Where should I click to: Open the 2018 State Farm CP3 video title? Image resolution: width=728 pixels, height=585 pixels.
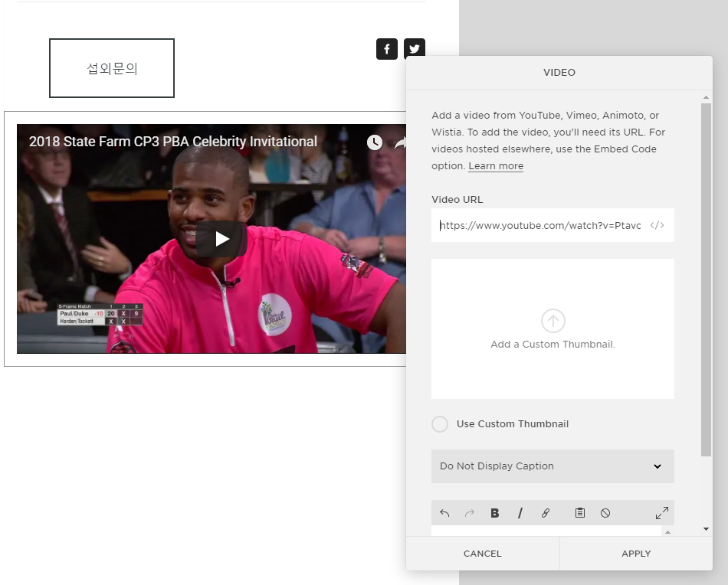coord(173,142)
